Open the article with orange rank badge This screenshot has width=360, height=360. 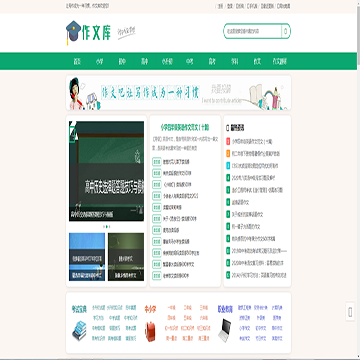point(256,154)
